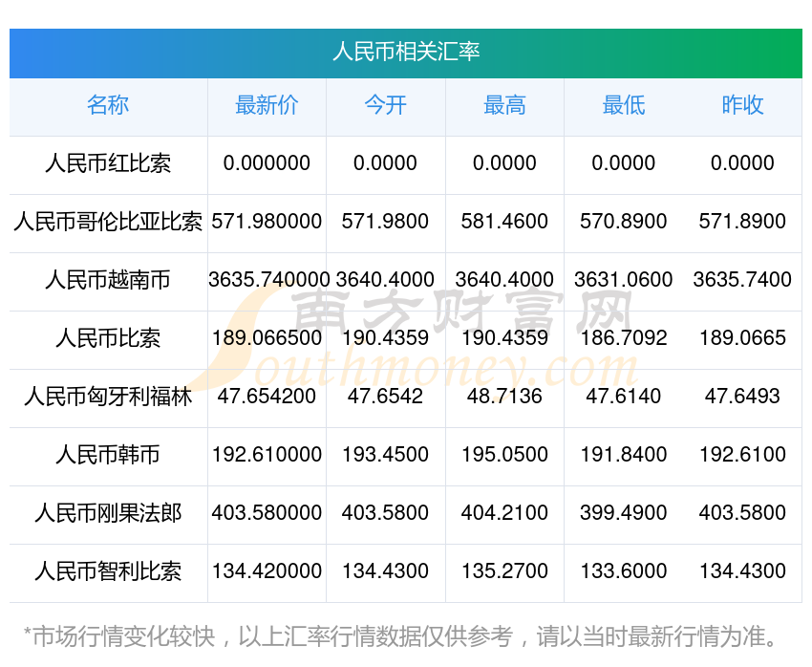Click latest price 403.580000
Viewport: 812px width, 667px height.
[x=267, y=513]
